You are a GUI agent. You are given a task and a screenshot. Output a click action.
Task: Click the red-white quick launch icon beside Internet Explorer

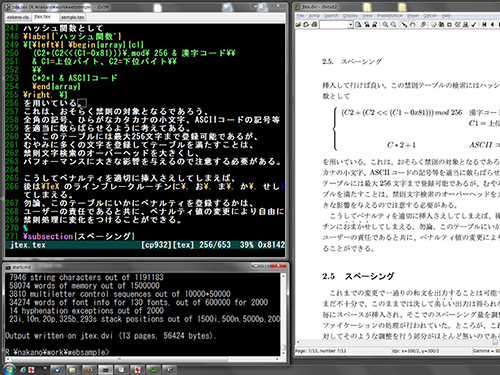[31, 370]
